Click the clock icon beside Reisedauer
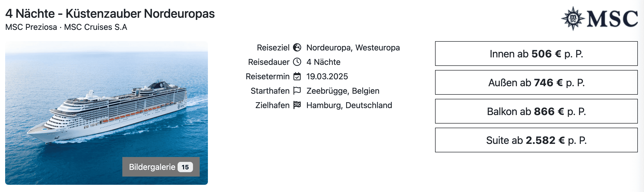Screen dimensions: 644x192 (297, 62)
